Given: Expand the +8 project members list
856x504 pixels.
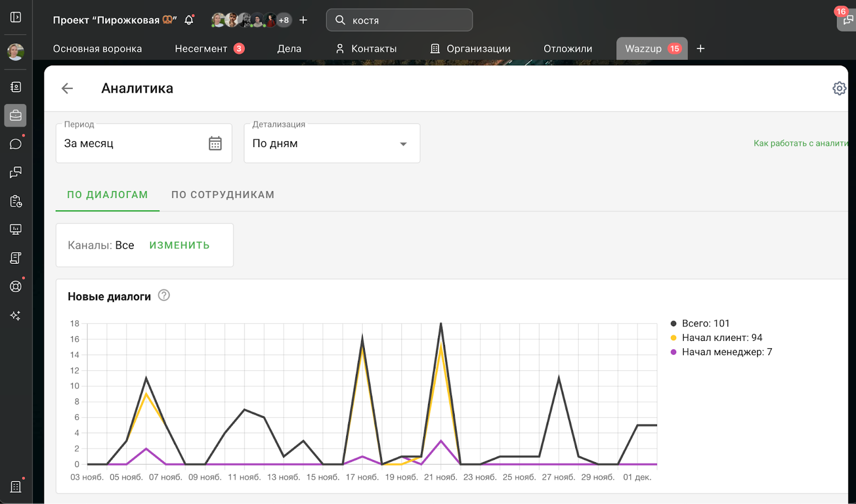Looking at the screenshot, I should tap(284, 20).
